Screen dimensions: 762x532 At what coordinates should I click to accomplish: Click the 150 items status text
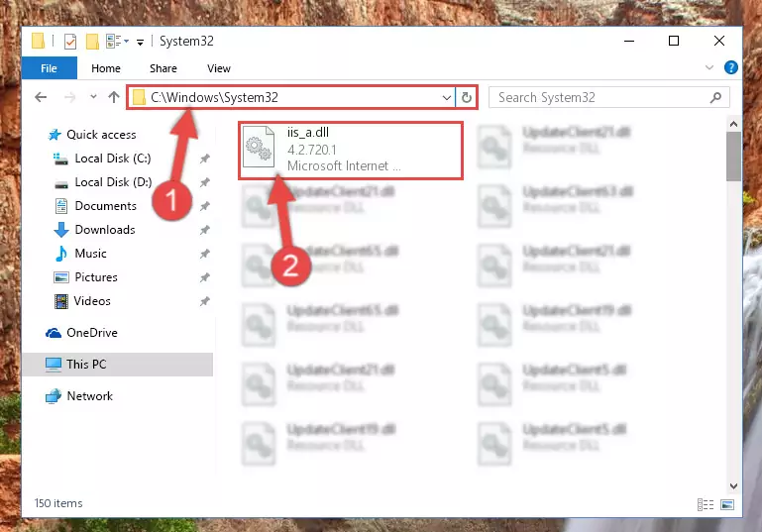tap(58, 503)
